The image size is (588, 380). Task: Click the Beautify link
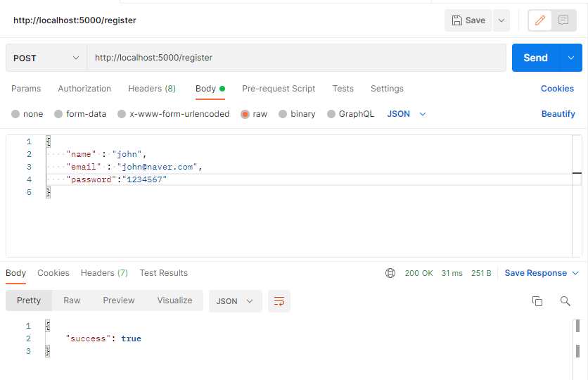pos(558,114)
